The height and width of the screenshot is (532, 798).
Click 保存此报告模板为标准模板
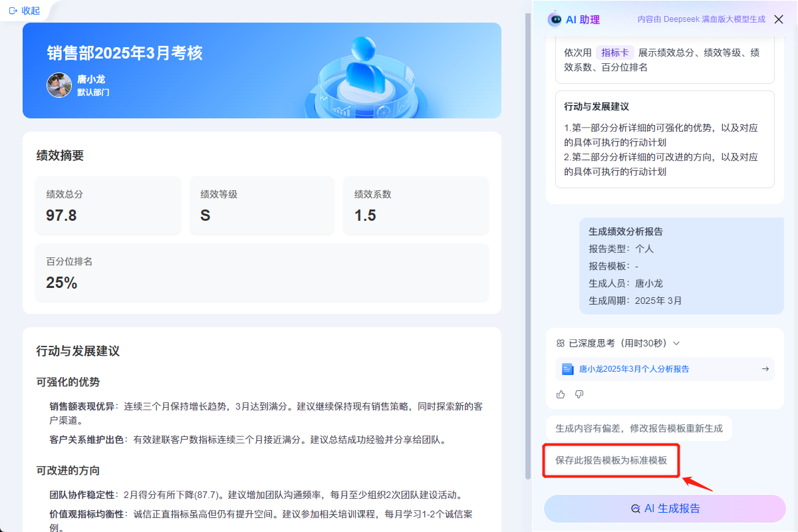pyautogui.click(x=611, y=460)
